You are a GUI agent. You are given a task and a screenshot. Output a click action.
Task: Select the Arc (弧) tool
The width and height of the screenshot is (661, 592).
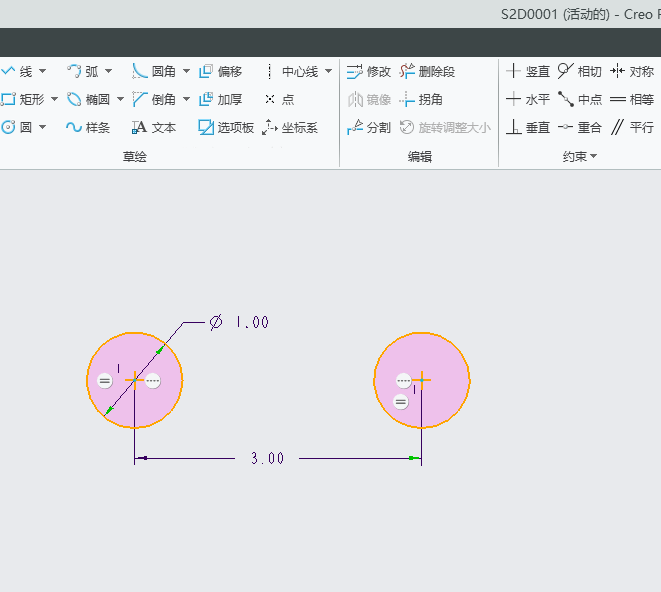coord(83,71)
